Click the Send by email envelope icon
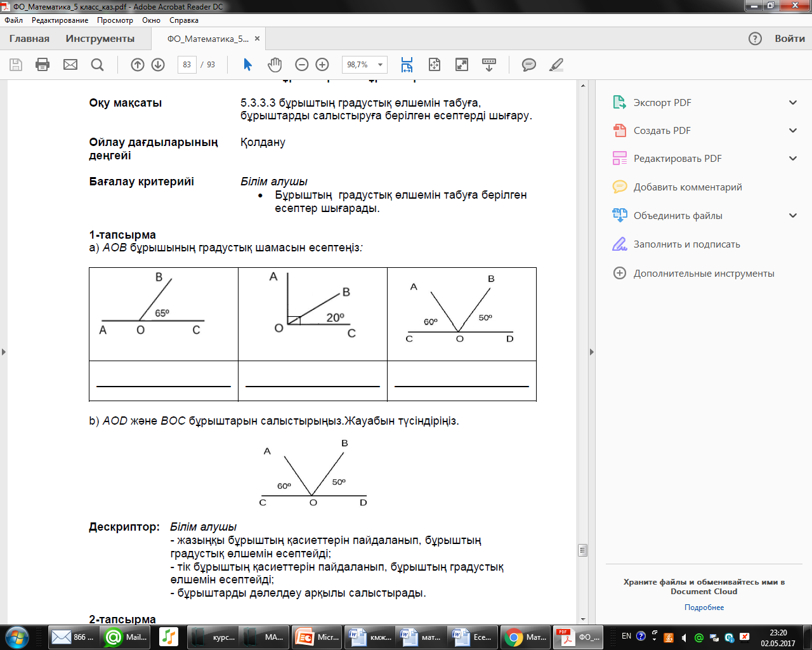The height and width of the screenshot is (650, 812). (x=70, y=65)
